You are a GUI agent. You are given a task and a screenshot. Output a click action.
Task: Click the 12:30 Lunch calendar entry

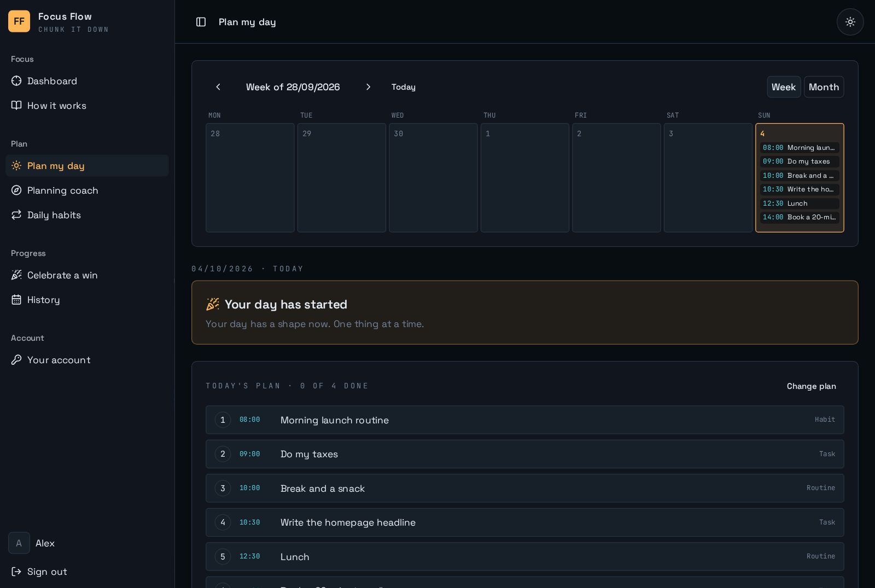(x=800, y=203)
